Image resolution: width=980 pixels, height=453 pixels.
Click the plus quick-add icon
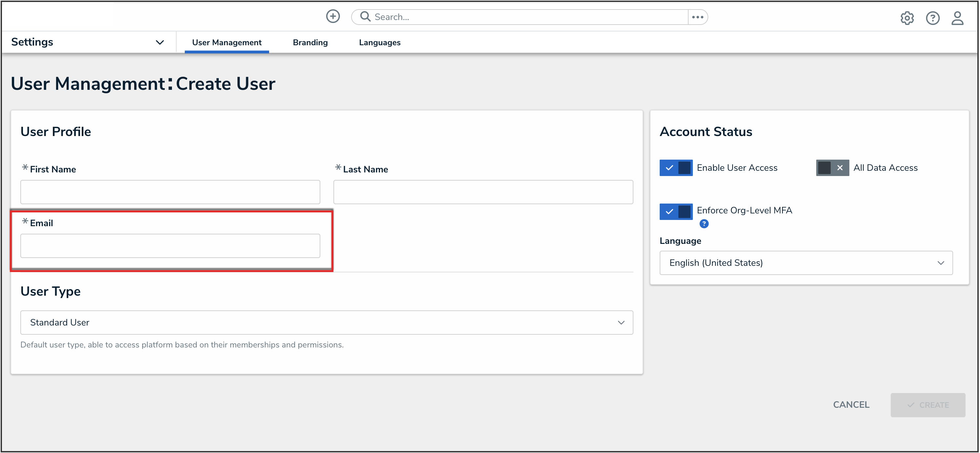pos(332,16)
